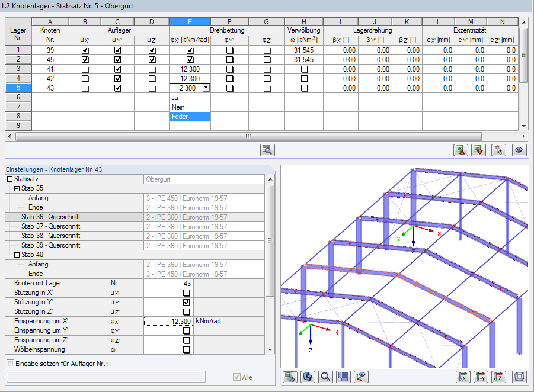
Task: Open the table search magnifier button
Action: 267,150
